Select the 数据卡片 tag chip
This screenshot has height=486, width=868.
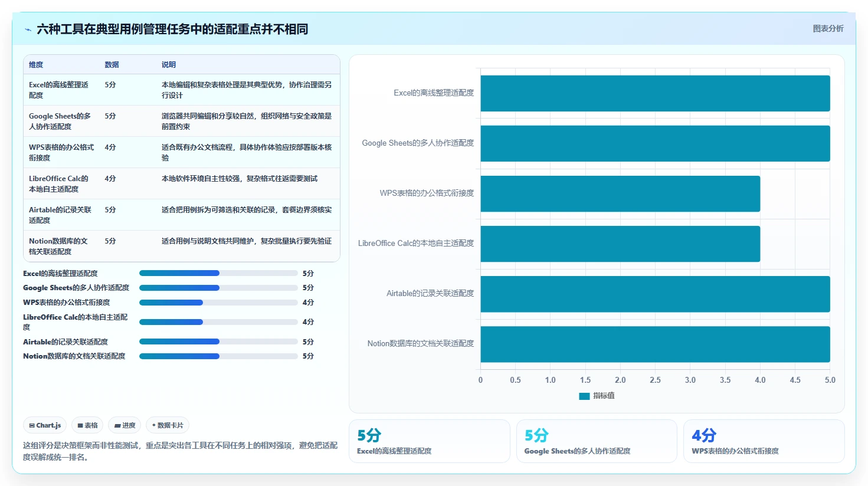168,425
